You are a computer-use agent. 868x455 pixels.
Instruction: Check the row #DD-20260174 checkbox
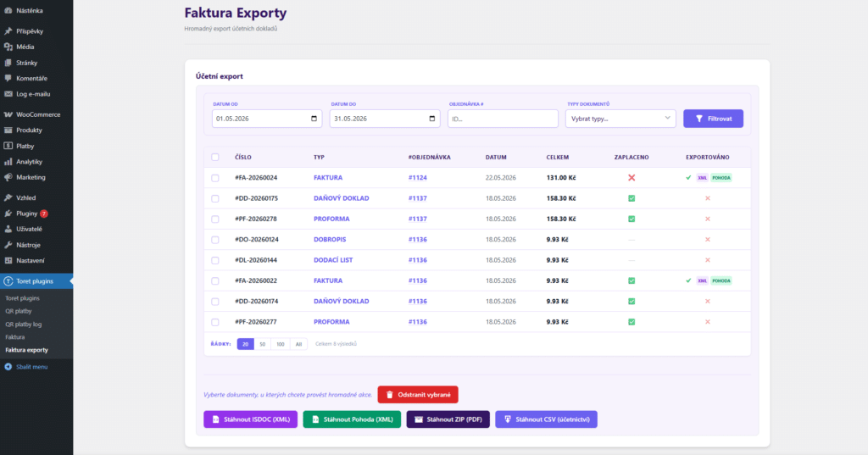point(215,301)
